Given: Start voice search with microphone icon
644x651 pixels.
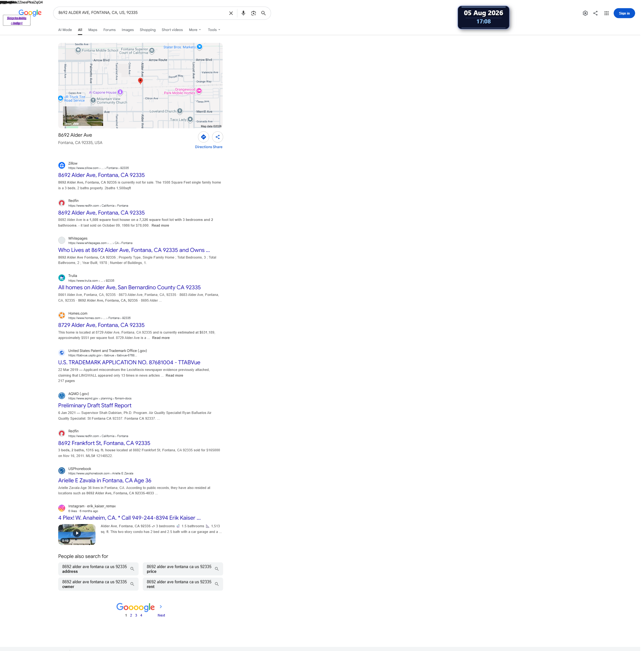Looking at the screenshot, I should pyautogui.click(x=243, y=13).
